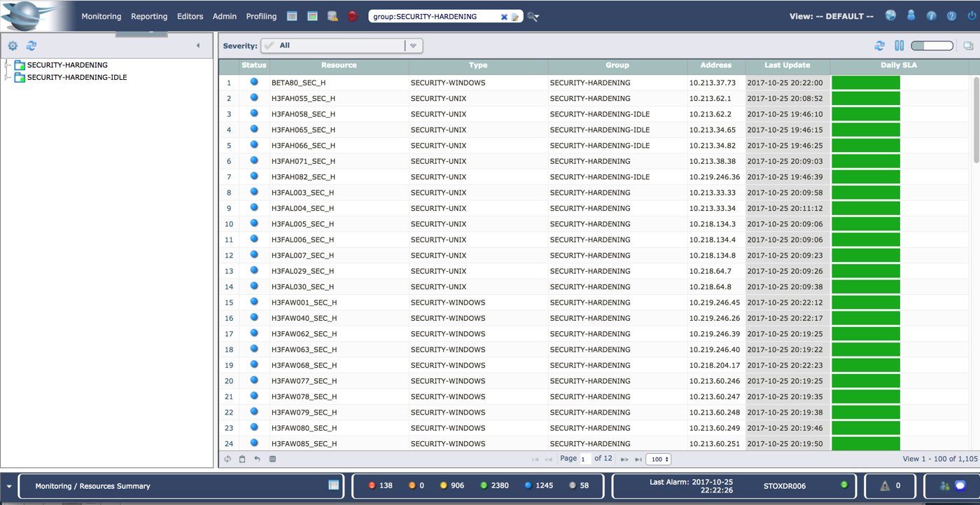980x505 pixels.
Task: Refresh the resource grid
Action: point(880,46)
